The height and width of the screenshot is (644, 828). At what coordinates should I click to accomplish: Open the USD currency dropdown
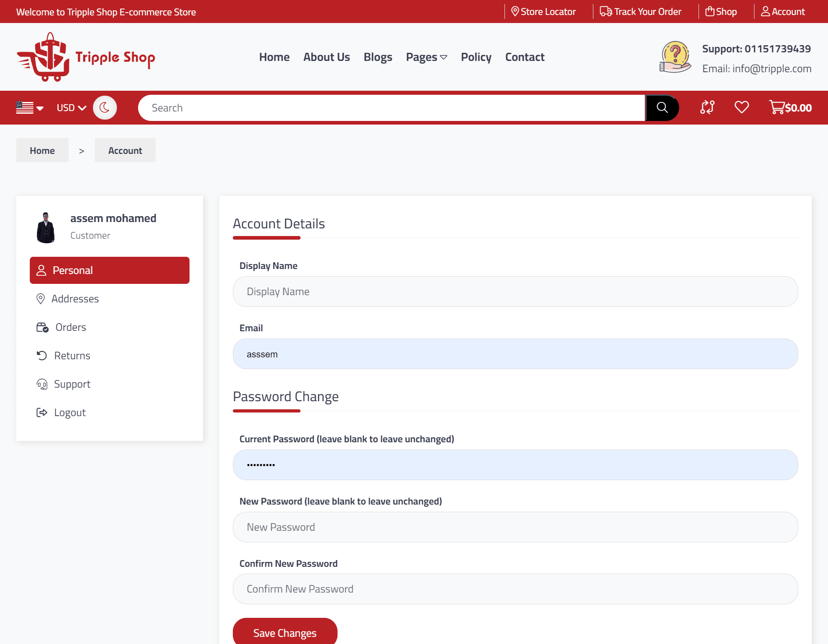71,108
